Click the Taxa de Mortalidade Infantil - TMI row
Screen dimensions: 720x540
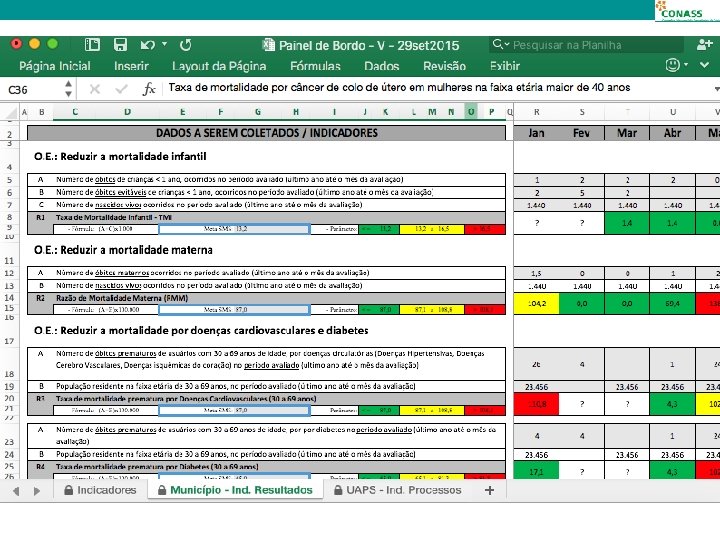pyautogui.click(x=266, y=218)
